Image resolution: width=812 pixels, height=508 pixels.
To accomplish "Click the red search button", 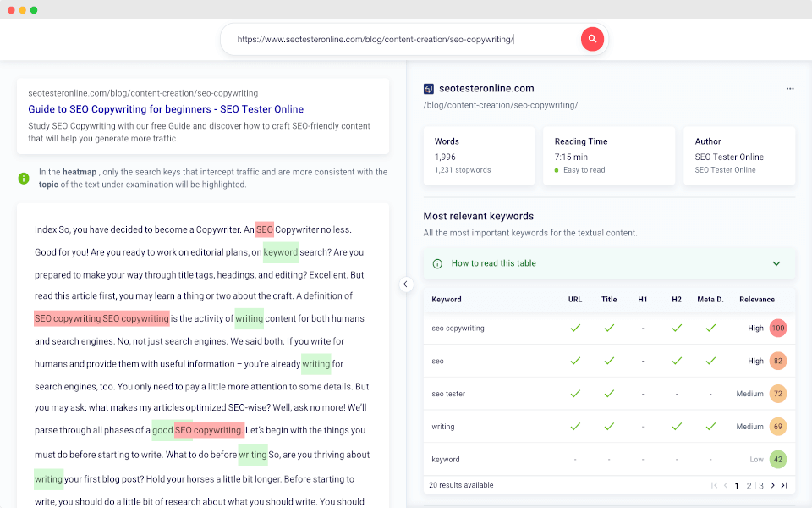I will pyautogui.click(x=592, y=39).
